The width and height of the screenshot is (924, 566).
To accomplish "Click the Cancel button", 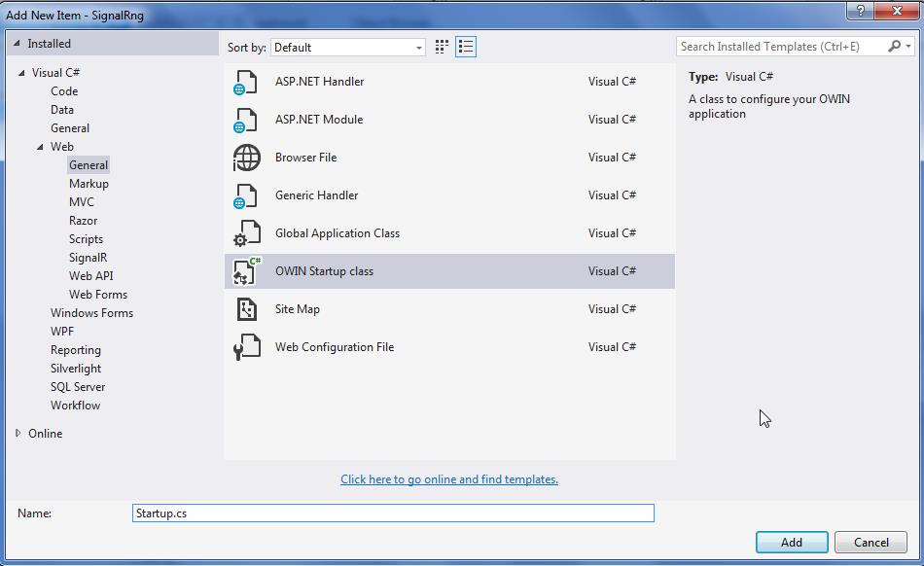I will (871, 543).
